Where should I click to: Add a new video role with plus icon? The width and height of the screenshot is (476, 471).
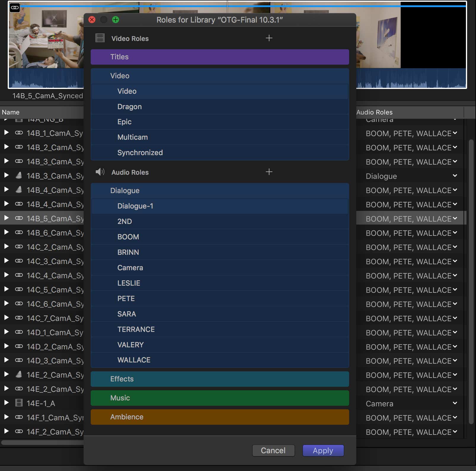click(x=269, y=38)
